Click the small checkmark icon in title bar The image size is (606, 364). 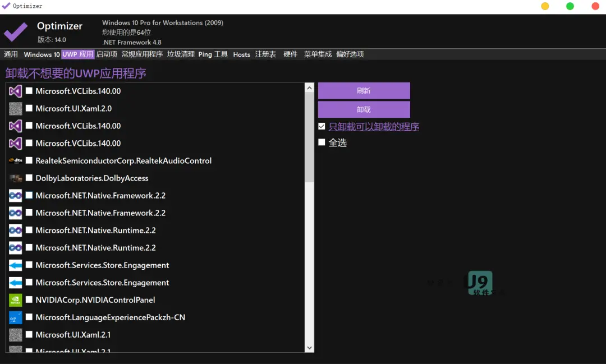[6, 6]
